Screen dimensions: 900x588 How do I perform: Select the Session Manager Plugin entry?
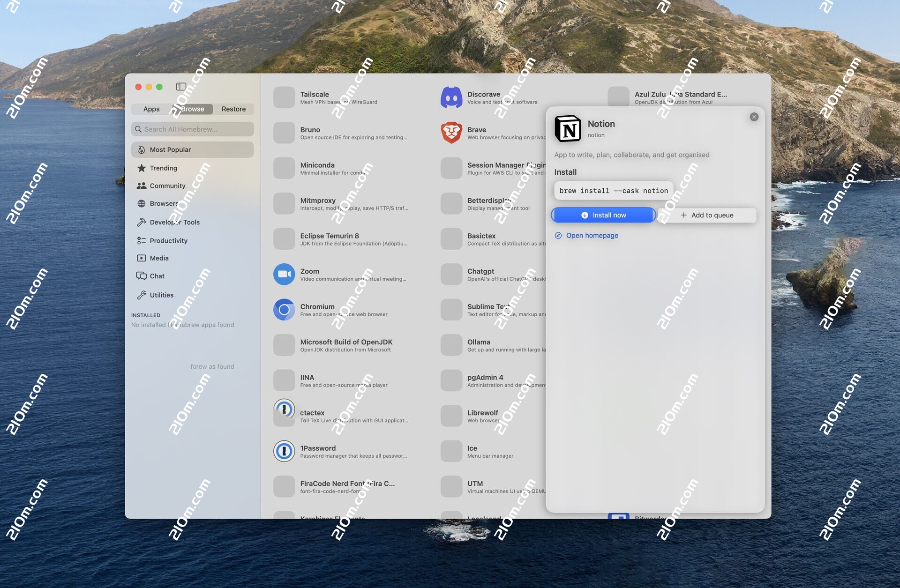coord(493,168)
